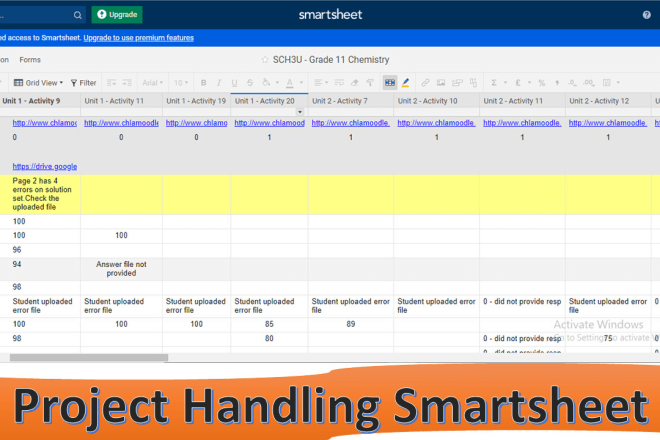Click the background fill color bucket
Screen dimensions: 660x440
(266, 83)
